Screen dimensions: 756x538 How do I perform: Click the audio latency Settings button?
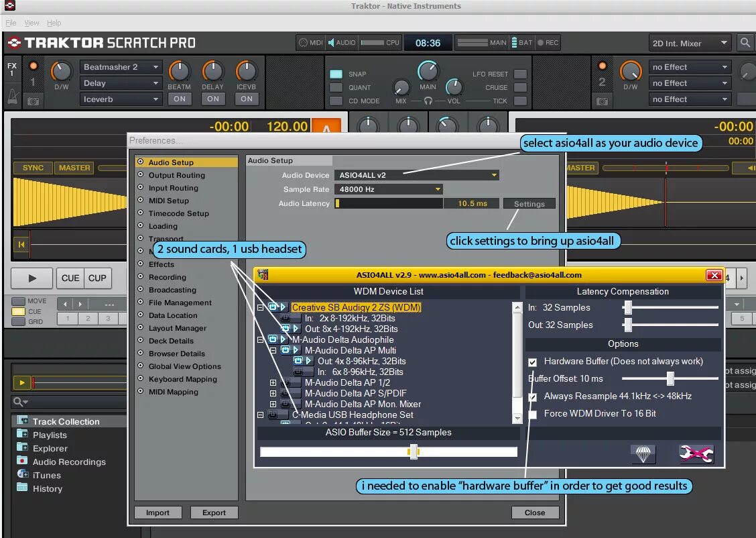(529, 204)
